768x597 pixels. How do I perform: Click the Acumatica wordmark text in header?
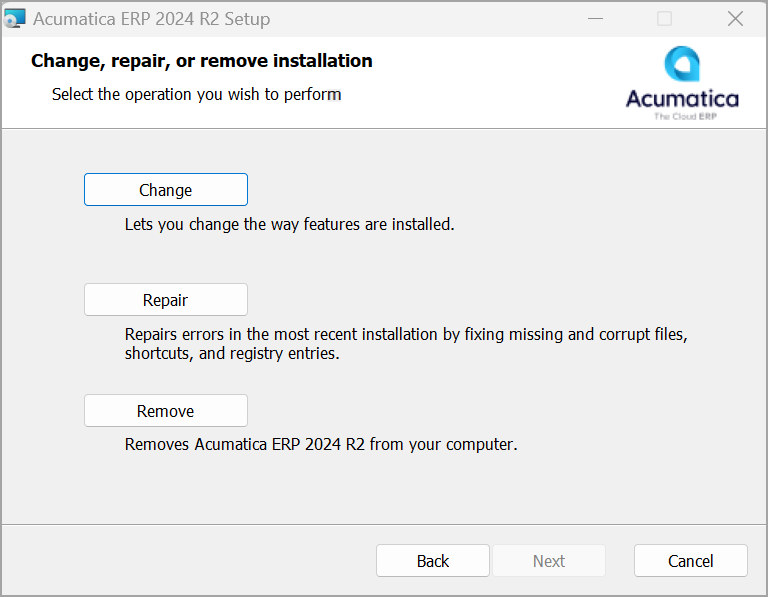(x=682, y=99)
